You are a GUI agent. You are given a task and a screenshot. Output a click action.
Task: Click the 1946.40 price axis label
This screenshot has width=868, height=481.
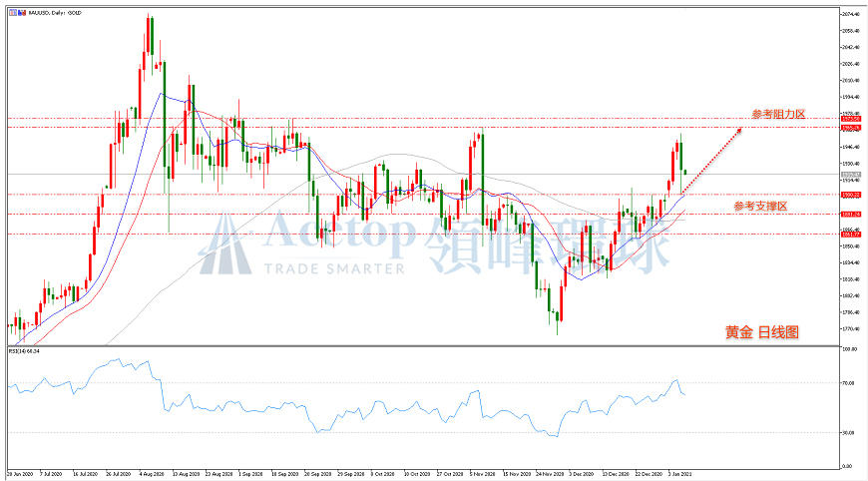(851, 148)
